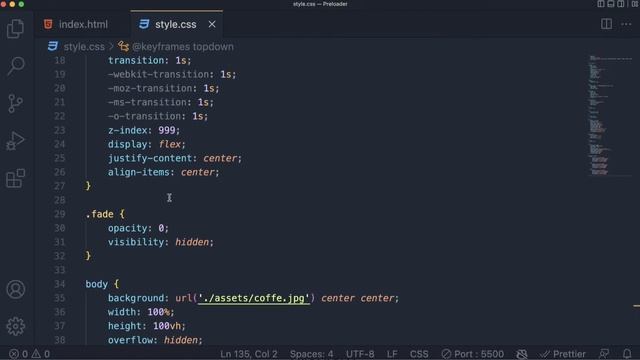Click the display: flex declaration
The image size is (640, 360).
coord(147,144)
